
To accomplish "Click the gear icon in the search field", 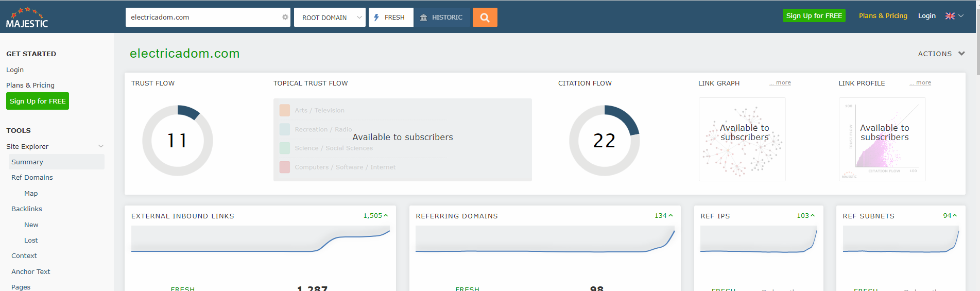I will [x=285, y=17].
